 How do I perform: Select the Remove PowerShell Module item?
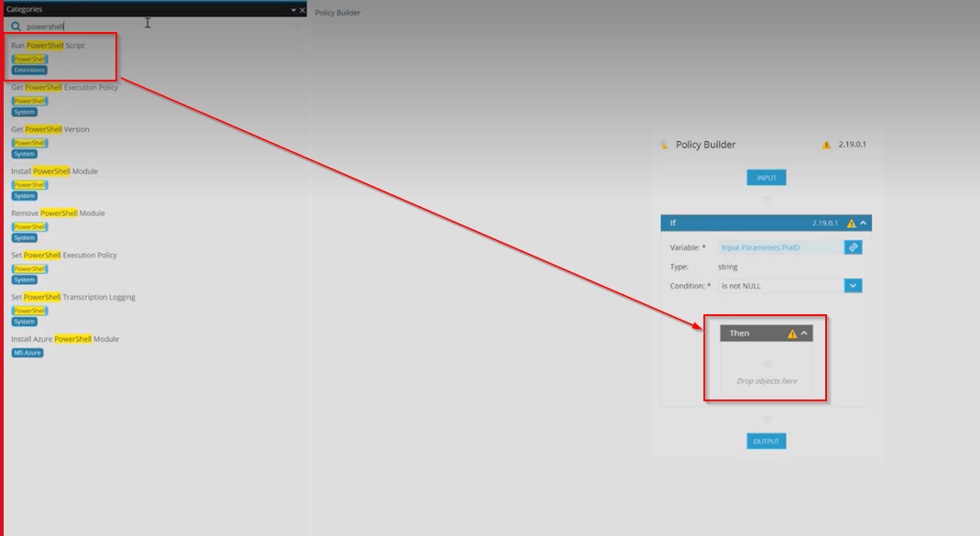(58, 213)
